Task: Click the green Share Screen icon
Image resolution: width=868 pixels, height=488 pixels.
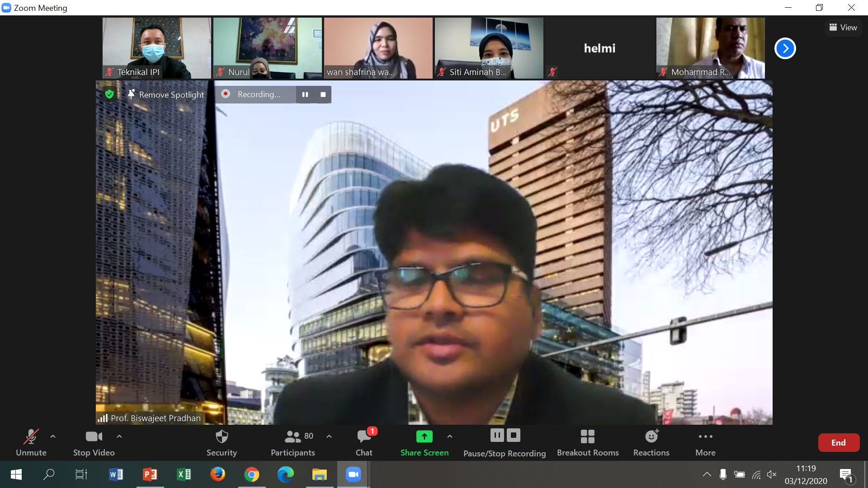Action: tap(424, 436)
